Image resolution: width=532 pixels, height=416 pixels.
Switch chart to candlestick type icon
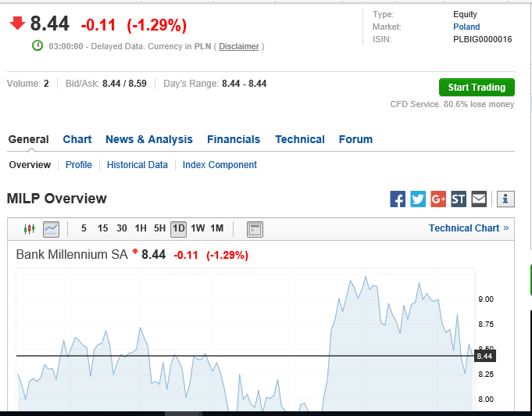point(30,229)
